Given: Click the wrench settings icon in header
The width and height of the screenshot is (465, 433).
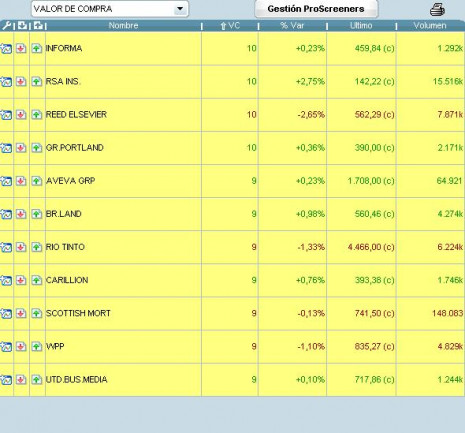Looking at the screenshot, I should coord(6,26).
